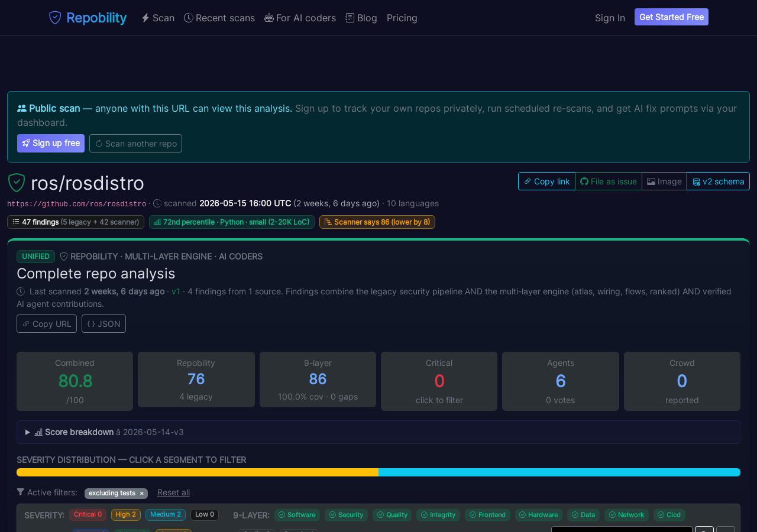
Task: Click the clock icon before 'scanned'
Action: pos(157,203)
